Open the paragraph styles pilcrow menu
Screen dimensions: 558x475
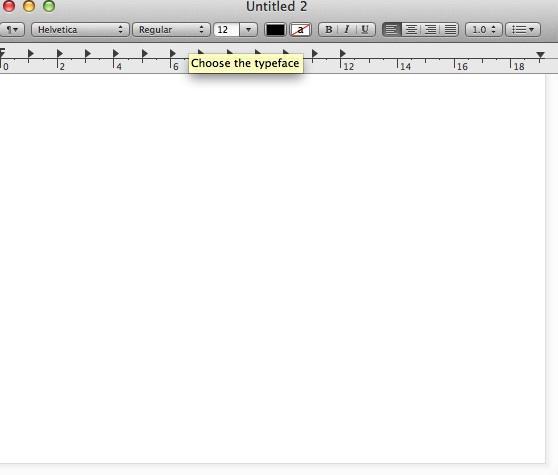pos(11,30)
